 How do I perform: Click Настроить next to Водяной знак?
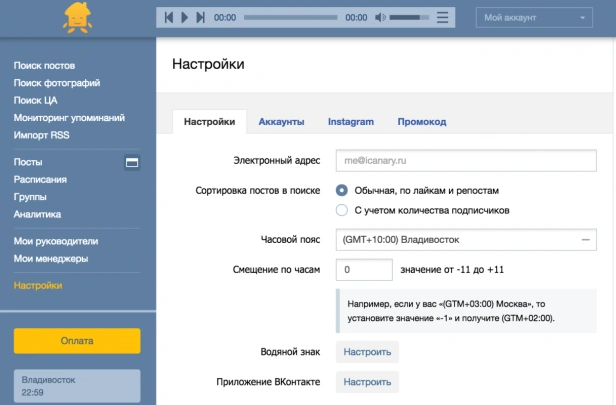[367, 352]
